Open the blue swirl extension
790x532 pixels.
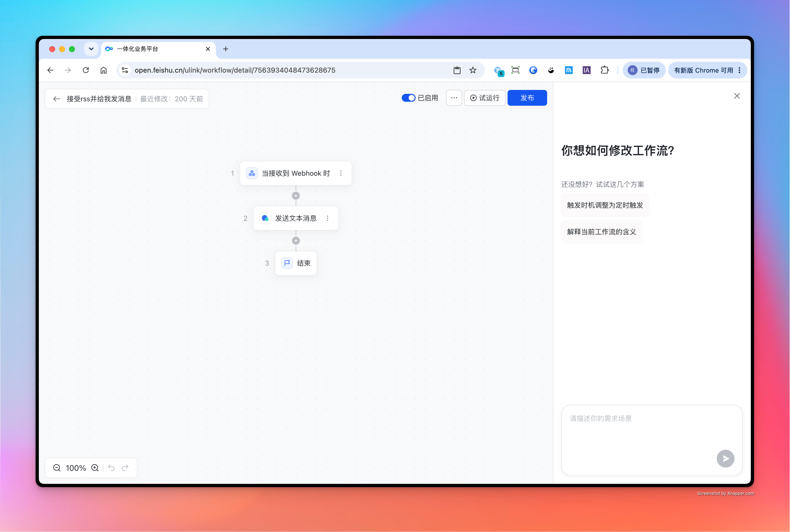point(533,70)
